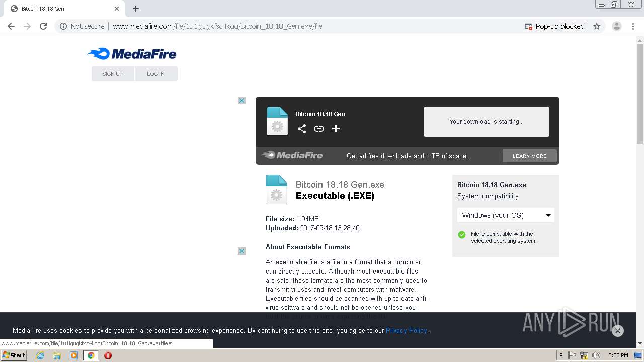
Task: Open the Pop-up blocked notice
Action: click(x=554, y=26)
